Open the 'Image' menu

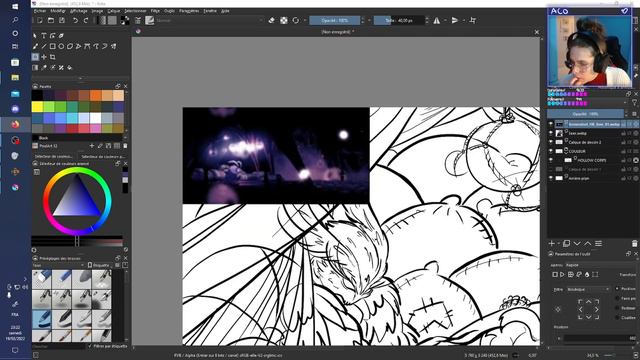[x=97, y=11]
